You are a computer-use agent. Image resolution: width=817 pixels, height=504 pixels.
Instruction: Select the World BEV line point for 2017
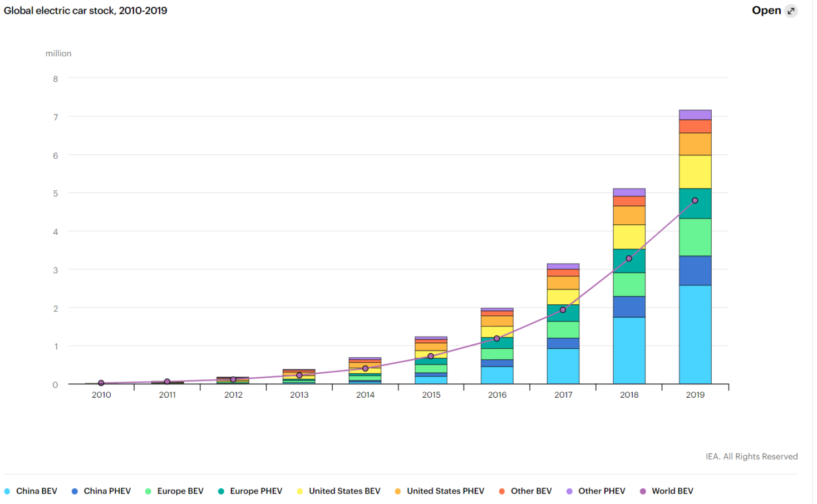563,310
